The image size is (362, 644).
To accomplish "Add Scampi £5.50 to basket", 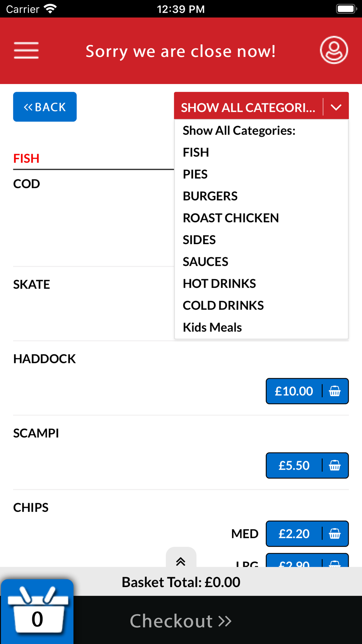I will coord(307,465).
